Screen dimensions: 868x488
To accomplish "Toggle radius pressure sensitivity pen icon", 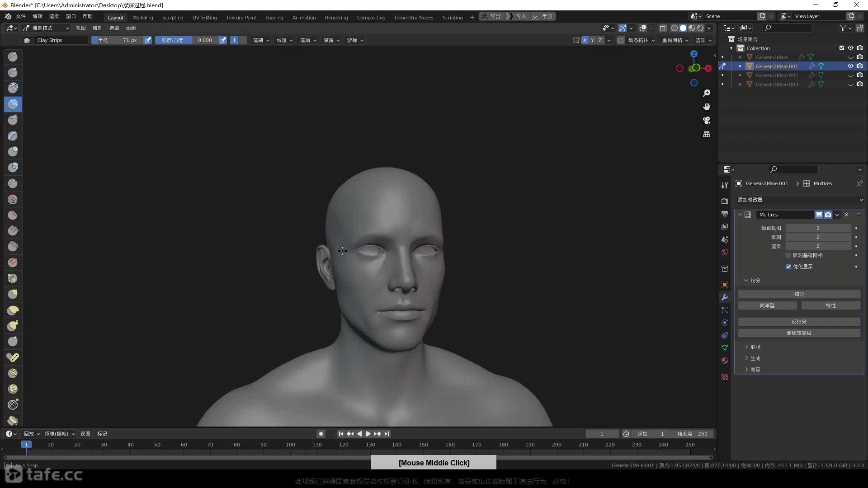I will tap(148, 40).
